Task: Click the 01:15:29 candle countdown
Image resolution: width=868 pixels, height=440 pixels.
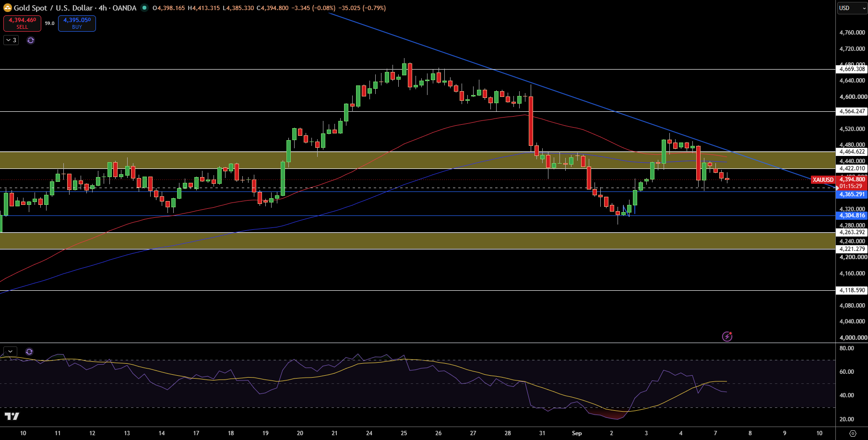Action: 851,186
